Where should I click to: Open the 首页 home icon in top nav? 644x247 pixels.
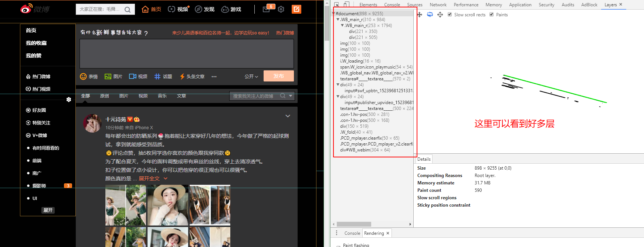pos(145,9)
